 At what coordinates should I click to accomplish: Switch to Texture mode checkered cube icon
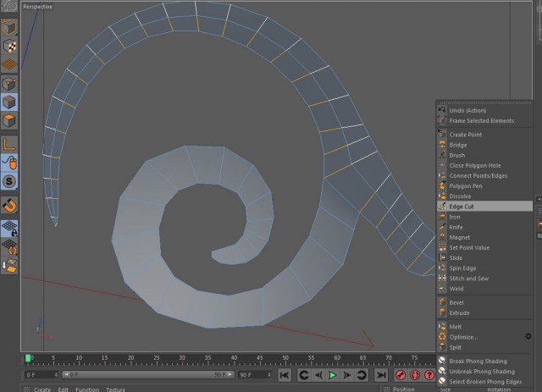coord(9,46)
